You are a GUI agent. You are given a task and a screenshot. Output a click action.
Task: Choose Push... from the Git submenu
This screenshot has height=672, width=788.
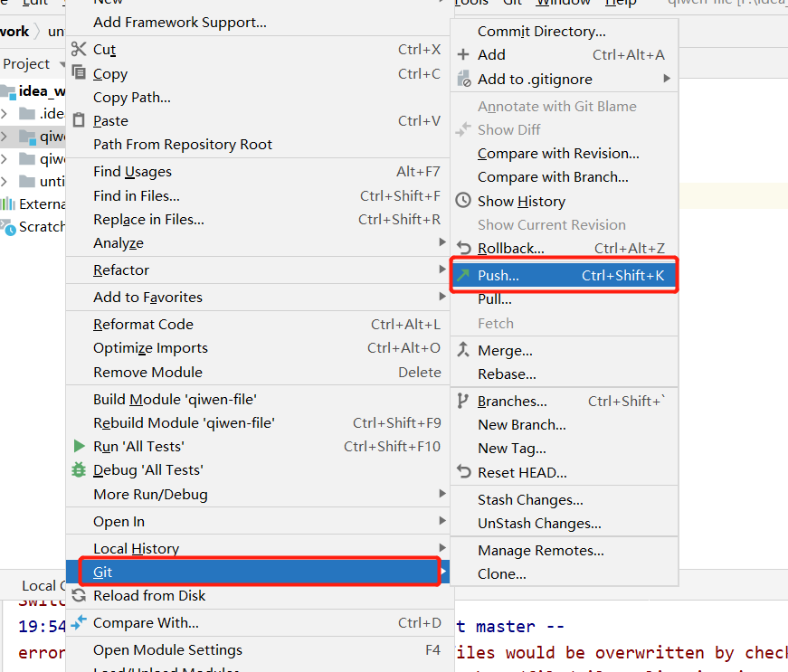(565, 275)
